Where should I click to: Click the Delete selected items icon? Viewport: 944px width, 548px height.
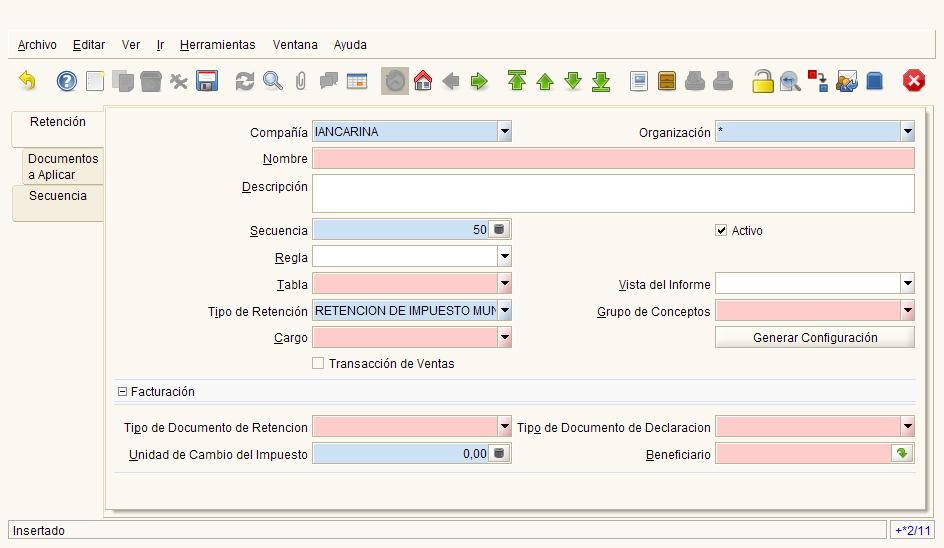coord(179,81)
